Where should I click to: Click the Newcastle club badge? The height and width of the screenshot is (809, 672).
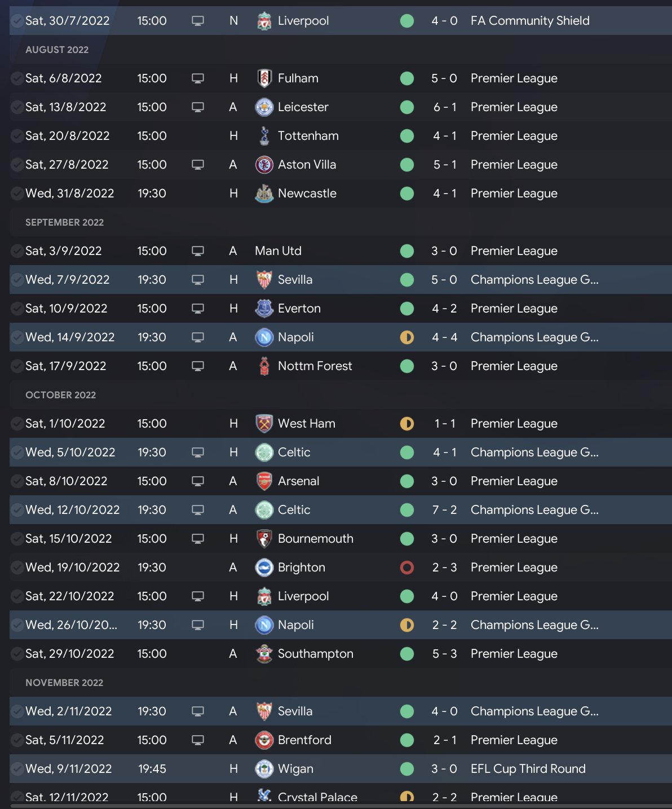point(264,194)
